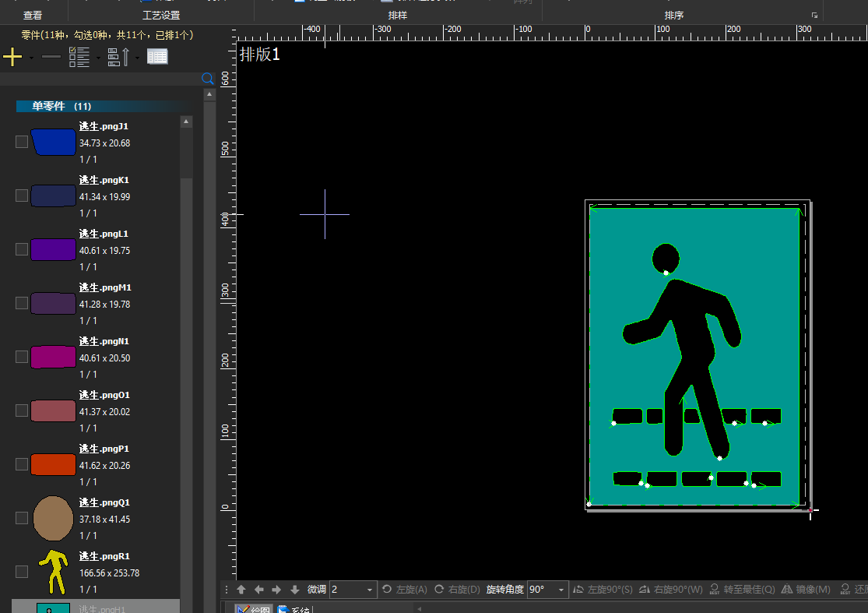Nudge part left with left arrow icon
The height and width of the screenshot is (613, 868).
point(259,590)
